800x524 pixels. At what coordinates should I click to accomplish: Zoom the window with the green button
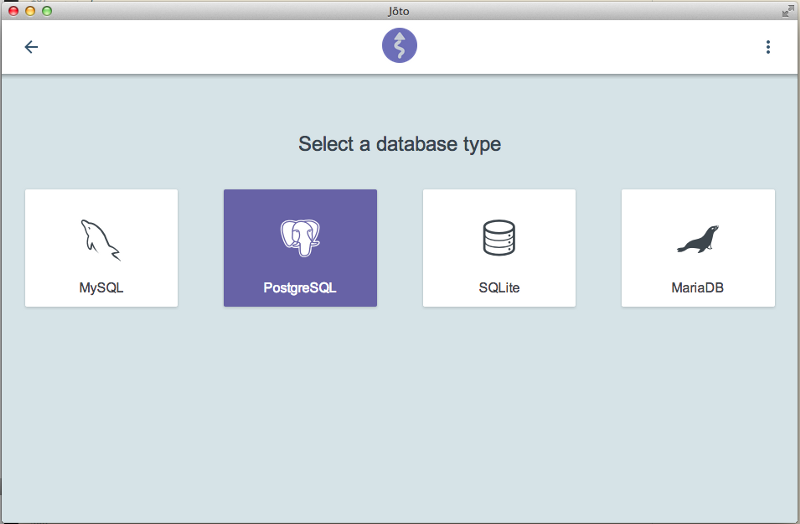point(46,10)
